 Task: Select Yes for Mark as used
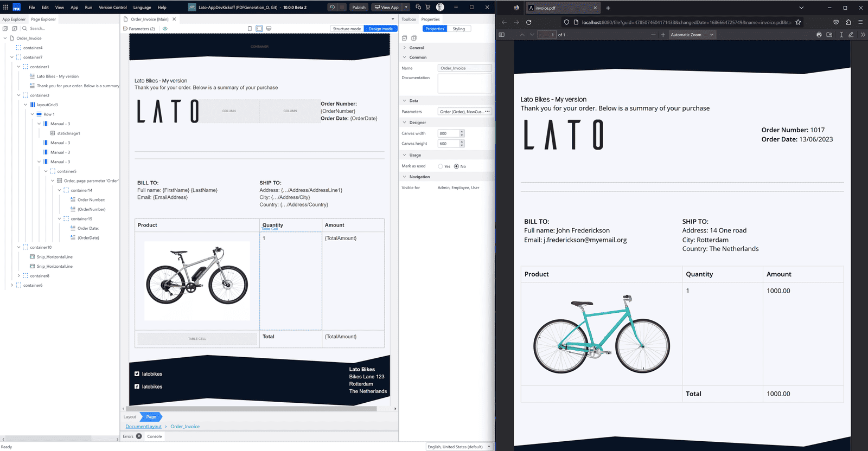[441, 166]
